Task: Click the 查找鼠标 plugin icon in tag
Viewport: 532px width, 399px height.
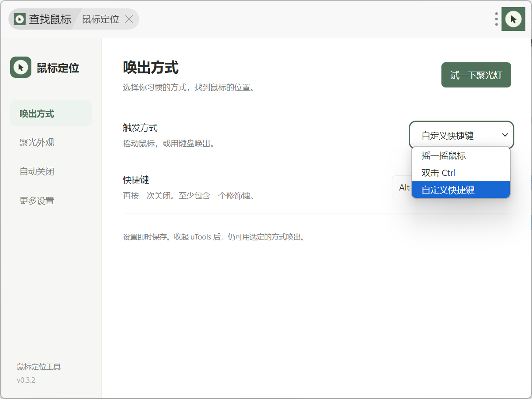Action: click(x=19, y=19)
